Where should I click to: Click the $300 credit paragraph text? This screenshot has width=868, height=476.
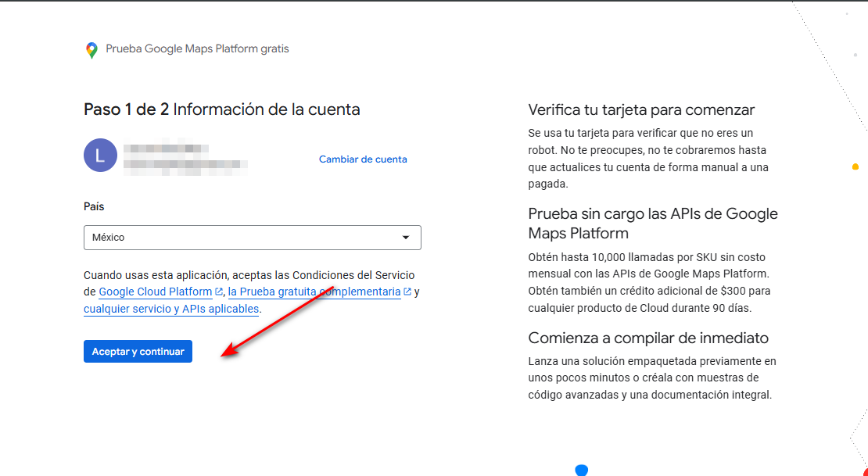(649, 282)
